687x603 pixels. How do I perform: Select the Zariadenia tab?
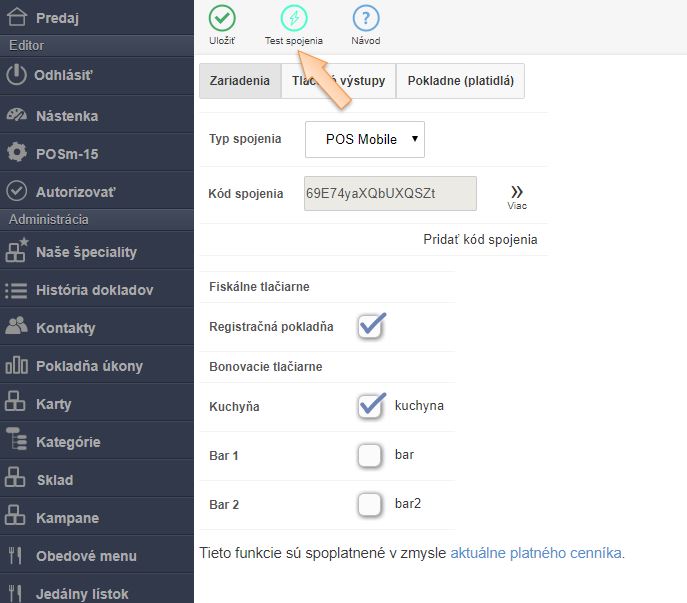pos(239,81)
